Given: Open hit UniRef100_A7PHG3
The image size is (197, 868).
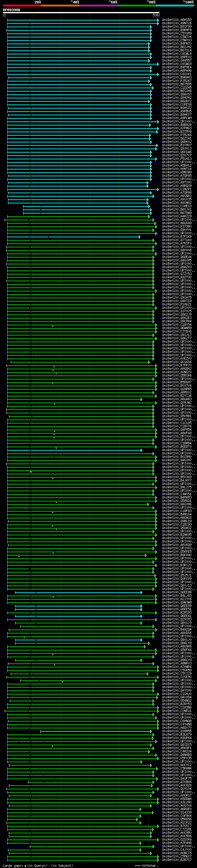Looking at the screenshot, I should coord(177,128).
